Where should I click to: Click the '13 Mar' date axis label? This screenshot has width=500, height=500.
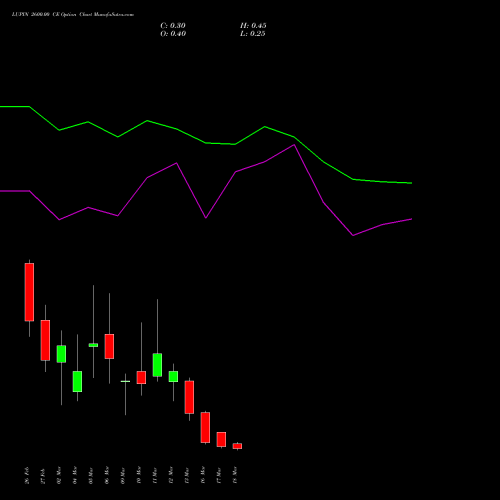pos(187,475)
